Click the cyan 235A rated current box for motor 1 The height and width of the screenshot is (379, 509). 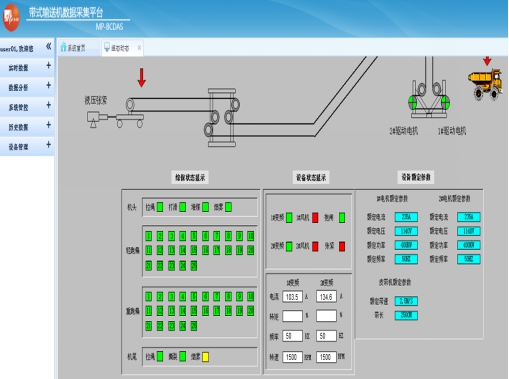406,217
